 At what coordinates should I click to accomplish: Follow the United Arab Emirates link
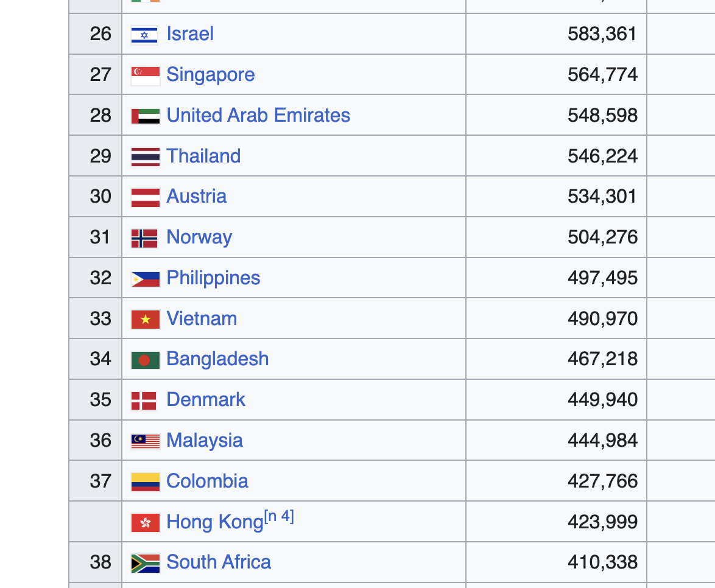coord(259,115)
